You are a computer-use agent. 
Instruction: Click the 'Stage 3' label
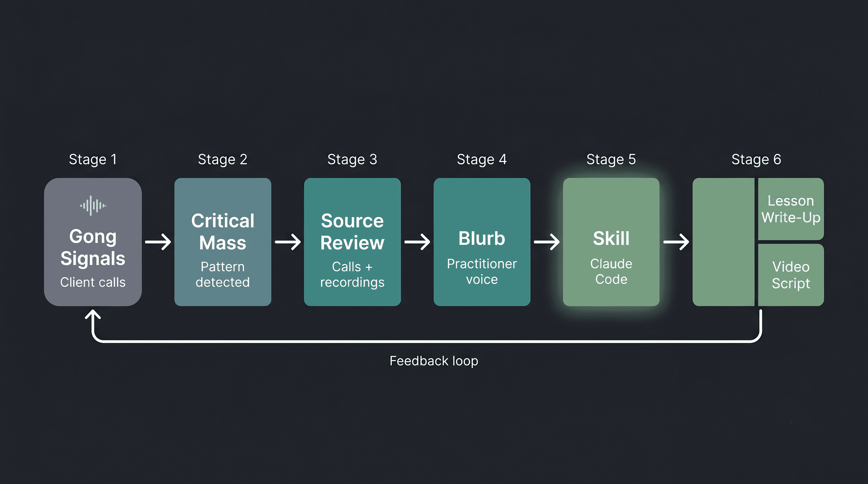pyautogui.click(x=352, y=159)
